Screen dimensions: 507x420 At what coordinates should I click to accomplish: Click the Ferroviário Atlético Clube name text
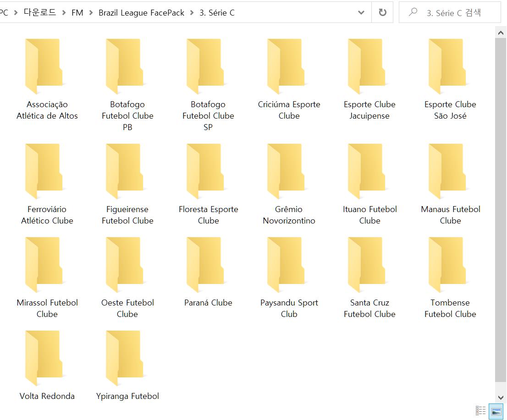[47, 215]
